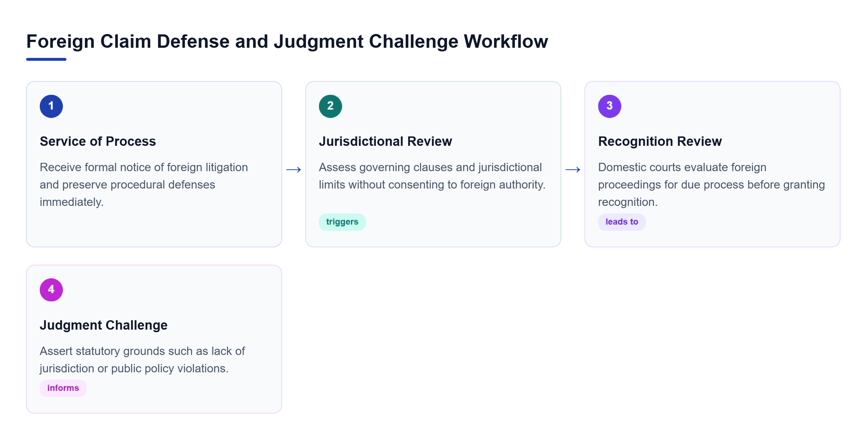Click 'Domestic courts evaluate foreign' description

pyautogui.click(x=711, y=185)
